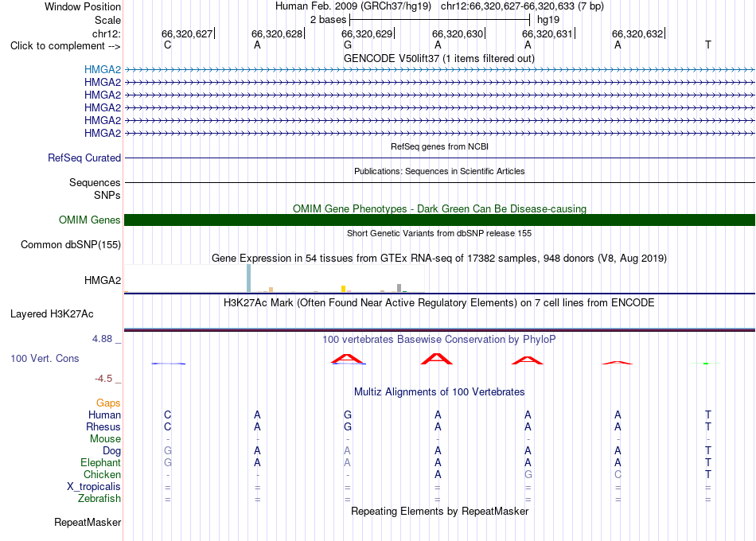756x541 pixels.
Task: Select the Dog species row label
Action: [x=111, y=450]
